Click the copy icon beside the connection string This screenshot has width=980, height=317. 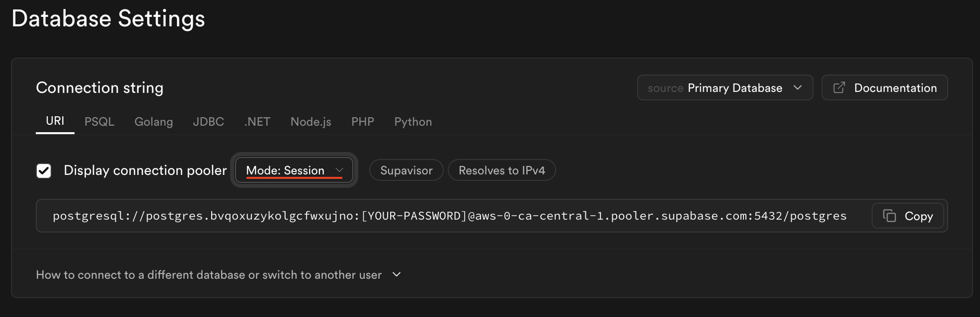pyautogui.click(x=889, y=216)
